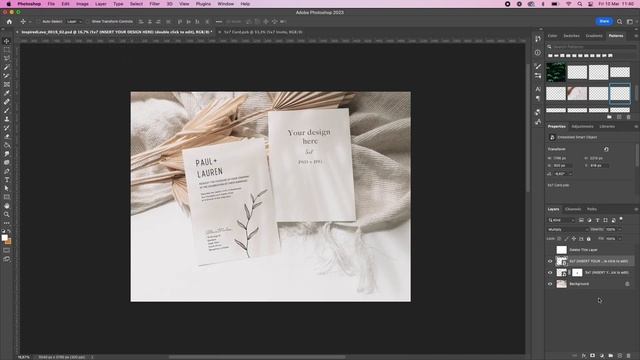Open the Layers panel options menu
Screen dimensions: 640x360
(636, 209)
